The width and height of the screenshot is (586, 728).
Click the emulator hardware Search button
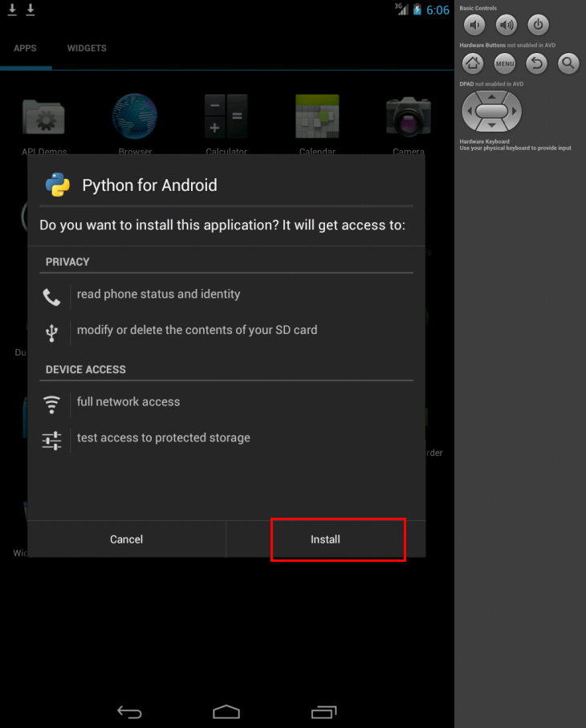pyautogui.click(x=568, y=63)
